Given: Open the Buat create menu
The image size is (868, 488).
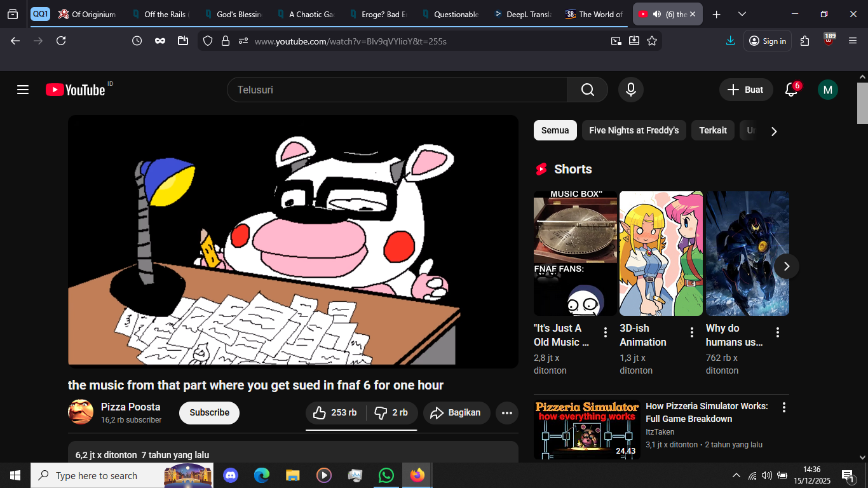Looking at the screenshot, I should point(746,90).
